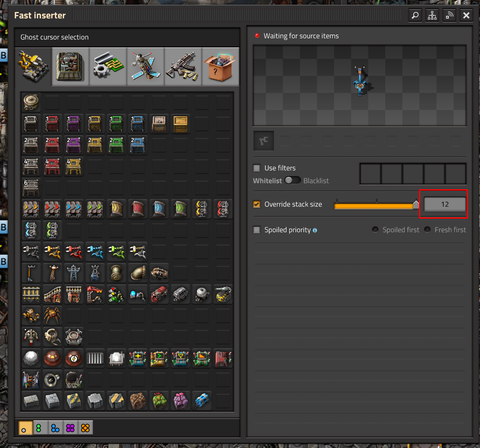Click the stack size slider track
The height and width of the screenshot is (448, 480).
click(376, 206)
